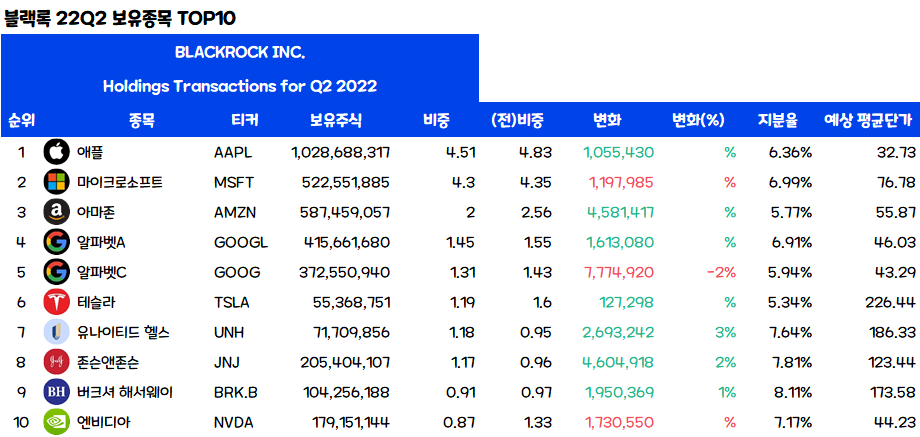Click the GOOGL ticker cell
This screenshot has height=437, width=920.
pyautogui.click(x=241, y=243)
